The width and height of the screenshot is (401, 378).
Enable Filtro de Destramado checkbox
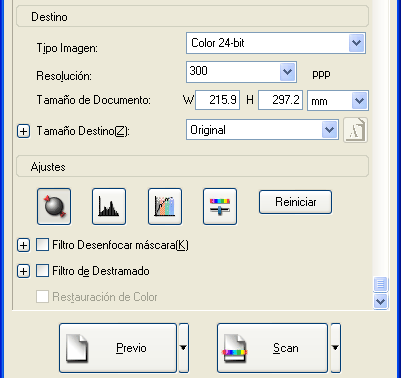(42, 271)
